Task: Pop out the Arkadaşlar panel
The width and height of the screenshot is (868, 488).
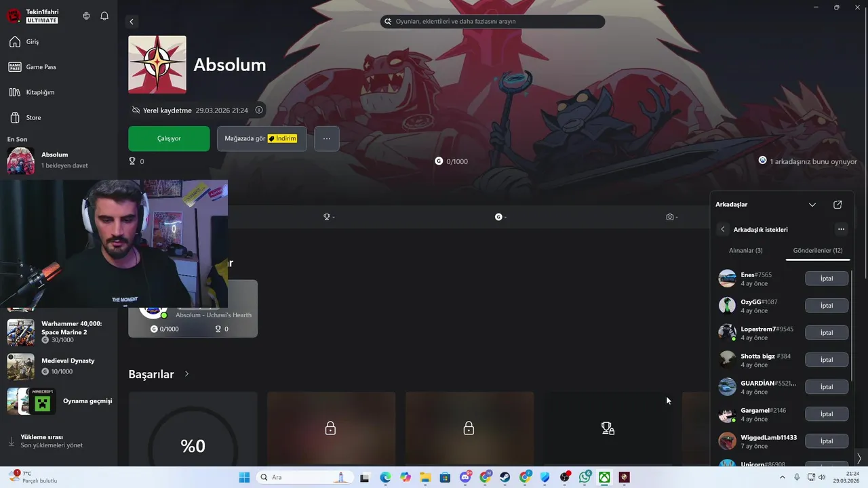Action: point(837,205)
